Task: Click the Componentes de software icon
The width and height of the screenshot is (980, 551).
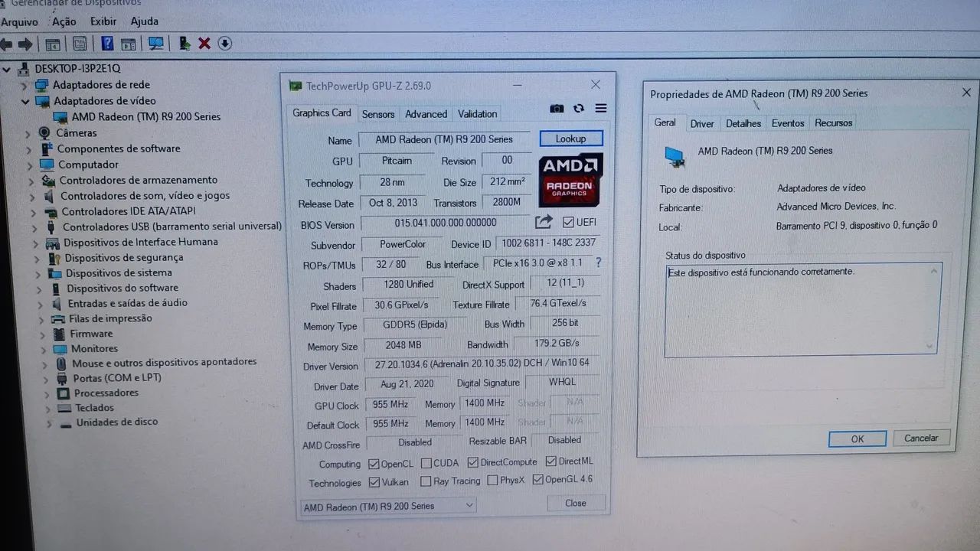Action: click(47, 148)
